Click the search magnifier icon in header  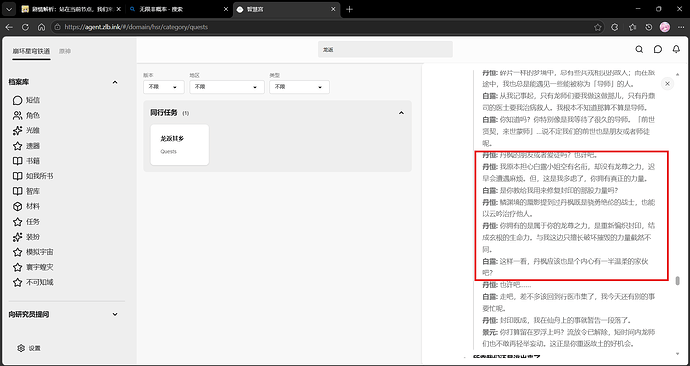point(639,49)
